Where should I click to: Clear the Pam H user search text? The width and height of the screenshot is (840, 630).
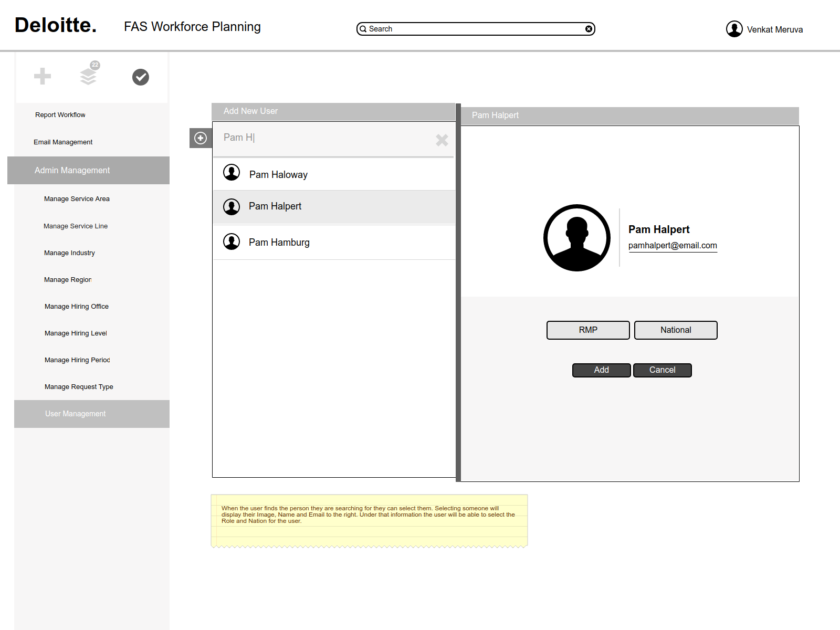pyautogui.click(x=442, y=140)
